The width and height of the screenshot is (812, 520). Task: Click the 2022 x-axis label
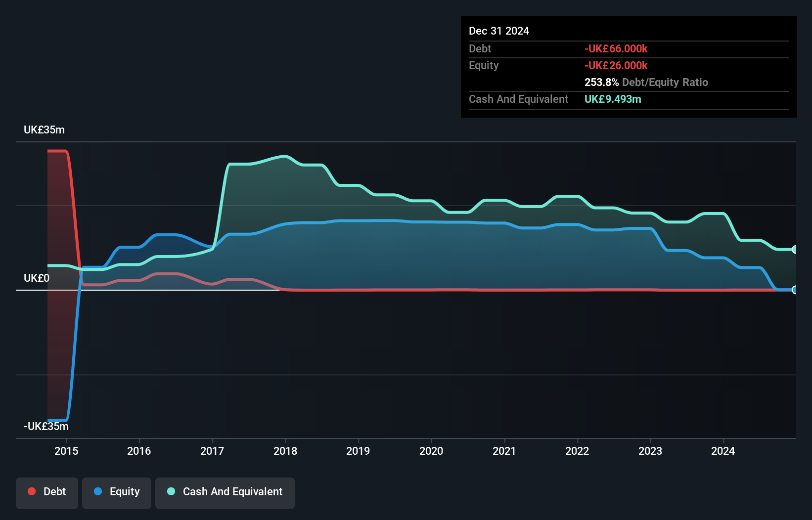tap(577, 451)
